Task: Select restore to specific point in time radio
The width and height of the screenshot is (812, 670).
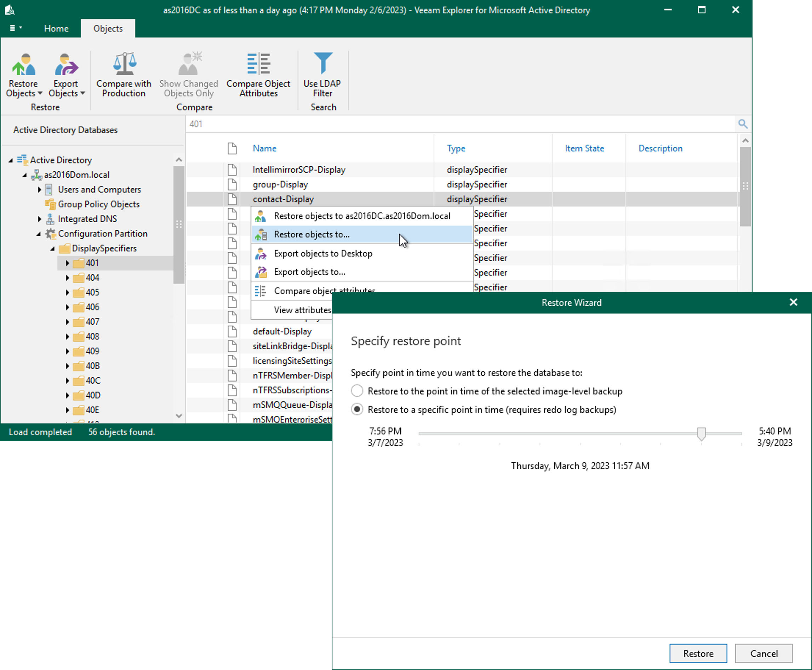Action: click(x=357, y=409)
